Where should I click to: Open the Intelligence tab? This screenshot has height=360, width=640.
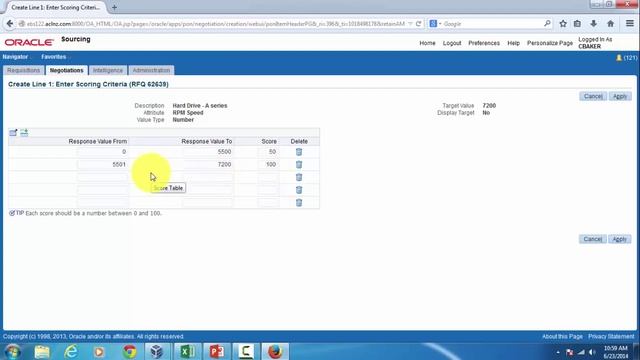coord(108,70)
